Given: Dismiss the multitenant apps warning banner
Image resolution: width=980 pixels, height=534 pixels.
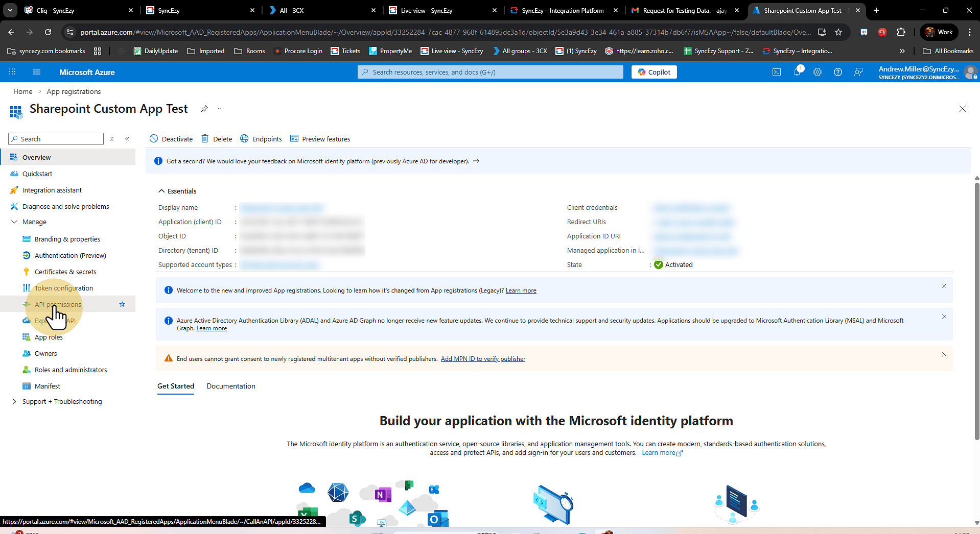Looking at the screenshot, I should (x=944, y=354).
